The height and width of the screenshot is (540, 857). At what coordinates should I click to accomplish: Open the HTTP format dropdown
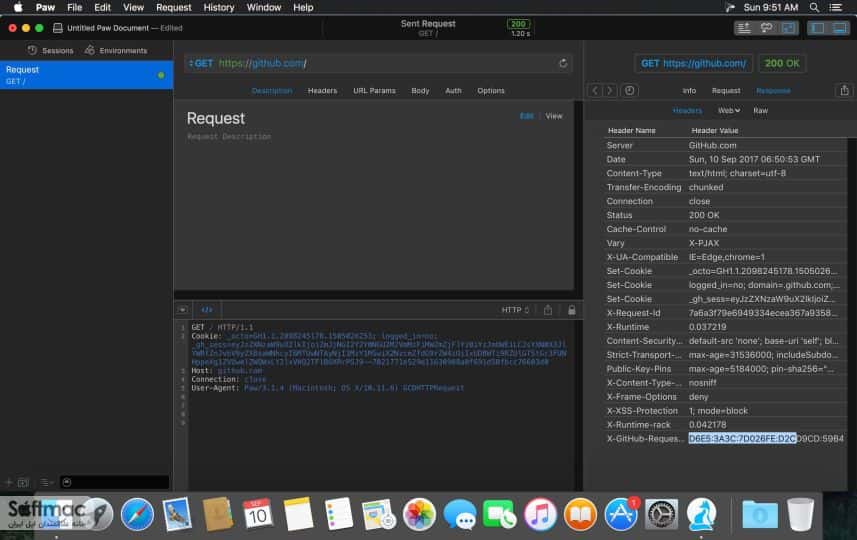pos(515,310)
